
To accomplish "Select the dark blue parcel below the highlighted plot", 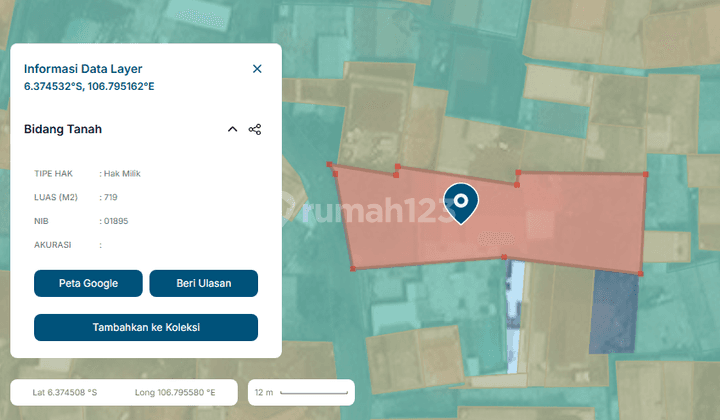I will tap(613, 313).
